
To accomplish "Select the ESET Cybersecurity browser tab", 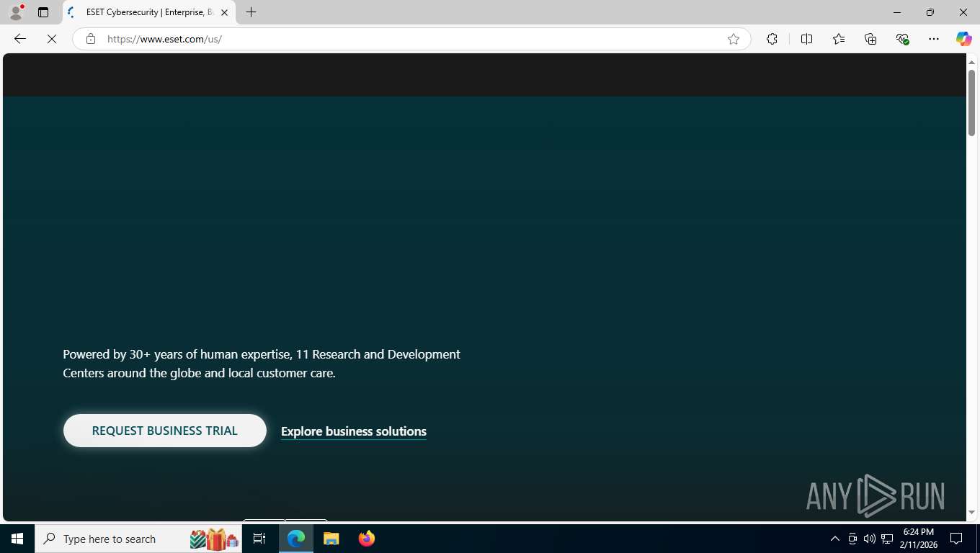I will (149, 12).
